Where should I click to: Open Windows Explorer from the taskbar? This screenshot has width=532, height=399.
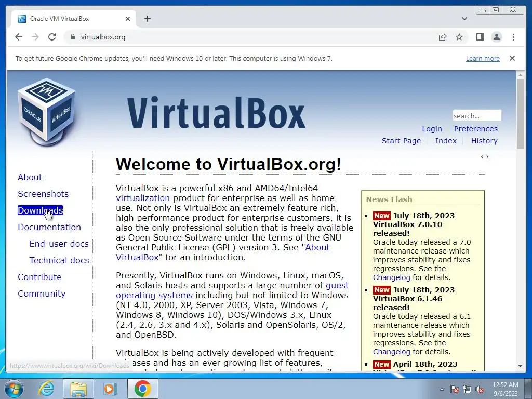[78, 389]
